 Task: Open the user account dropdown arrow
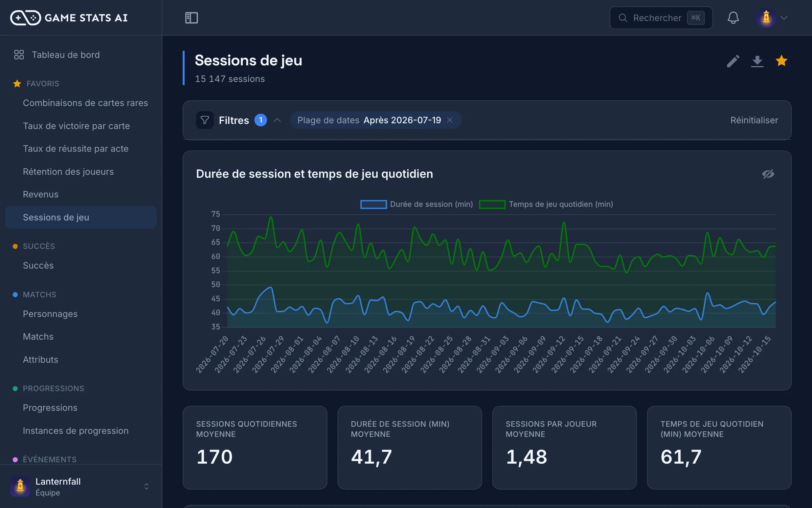(784, 18)
